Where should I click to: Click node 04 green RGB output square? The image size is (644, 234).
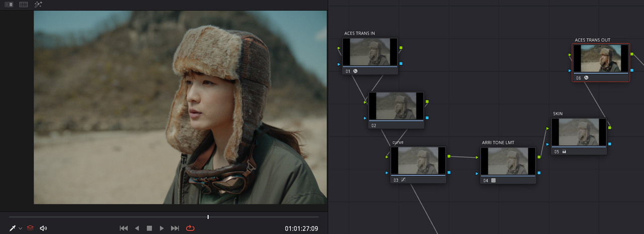(539, 157)
